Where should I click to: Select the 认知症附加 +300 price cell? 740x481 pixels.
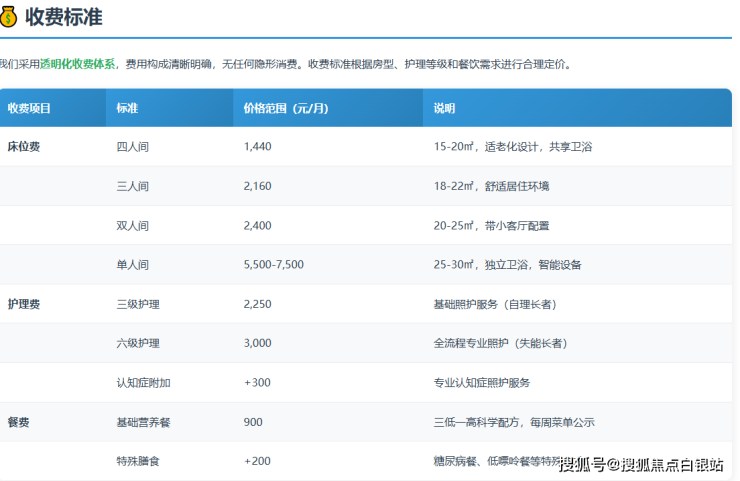point(257,383)
